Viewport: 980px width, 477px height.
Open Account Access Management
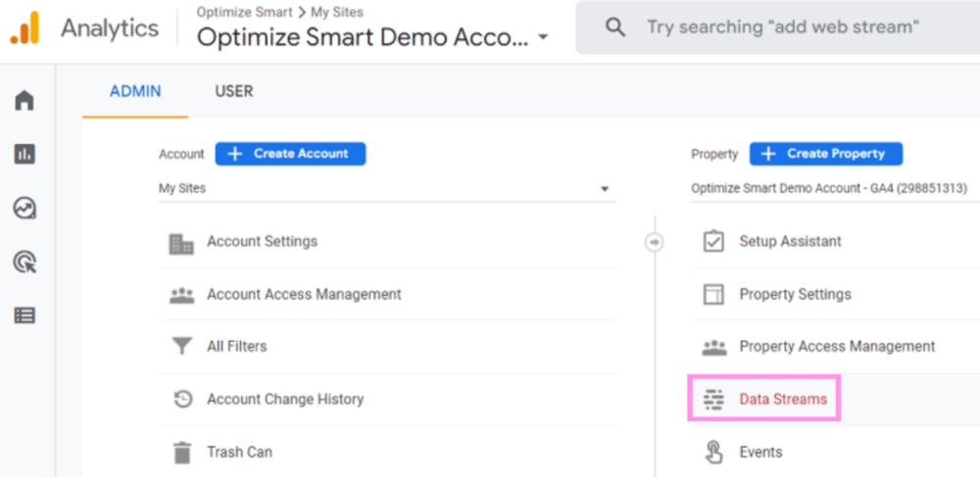pos(304,294)
